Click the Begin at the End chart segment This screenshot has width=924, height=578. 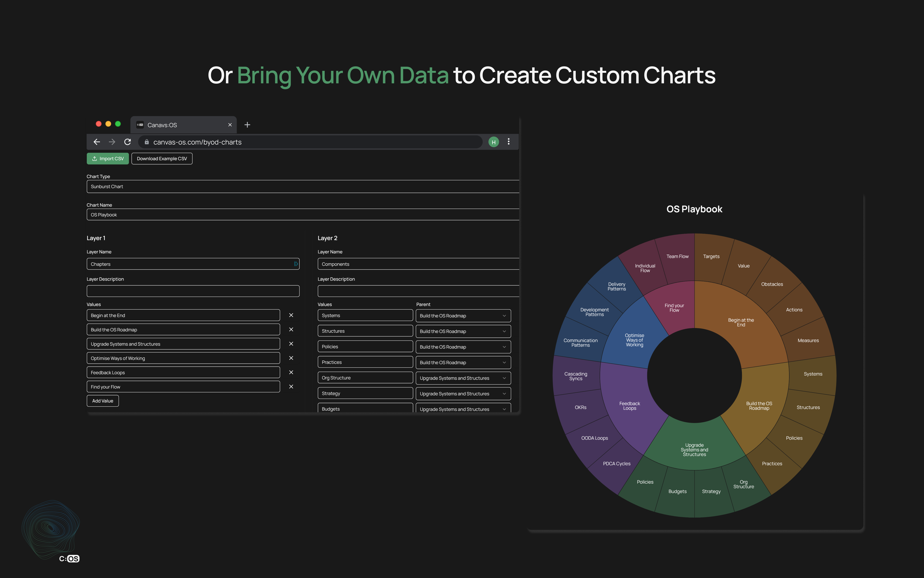click(741, 322)
